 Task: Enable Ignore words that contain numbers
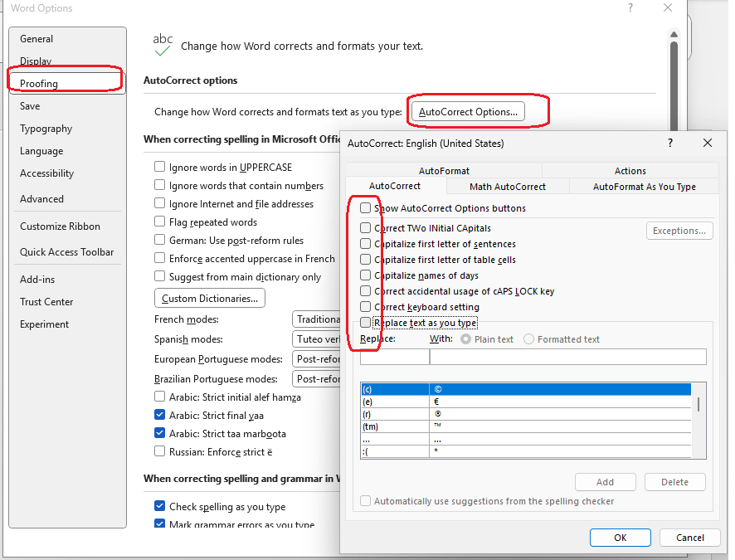(160, 185)
